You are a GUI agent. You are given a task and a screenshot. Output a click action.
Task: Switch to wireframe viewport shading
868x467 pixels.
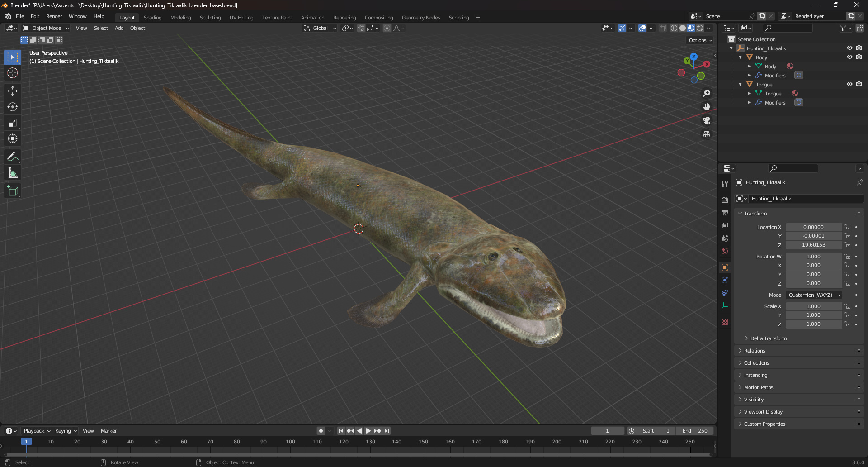(x=674, y=28)
